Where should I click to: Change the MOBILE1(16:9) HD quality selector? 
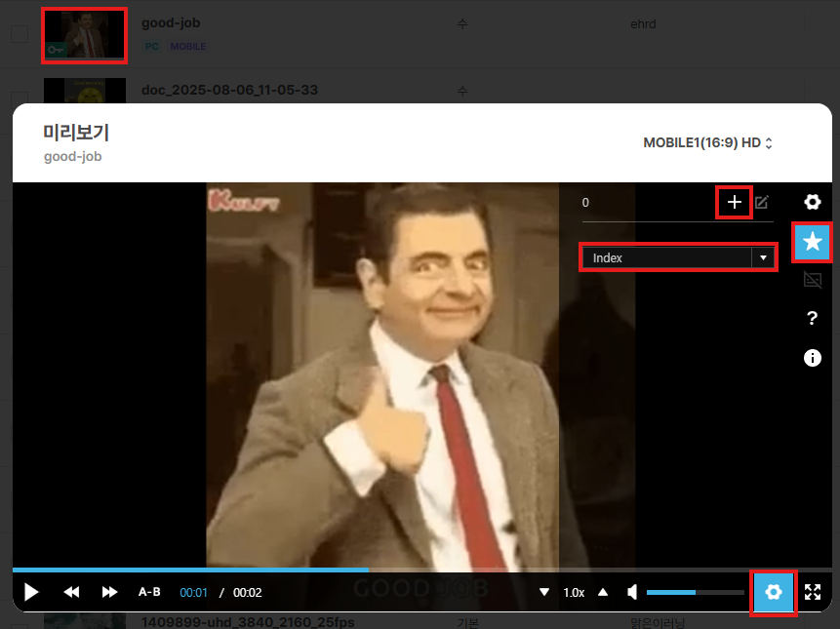[707, 143]
